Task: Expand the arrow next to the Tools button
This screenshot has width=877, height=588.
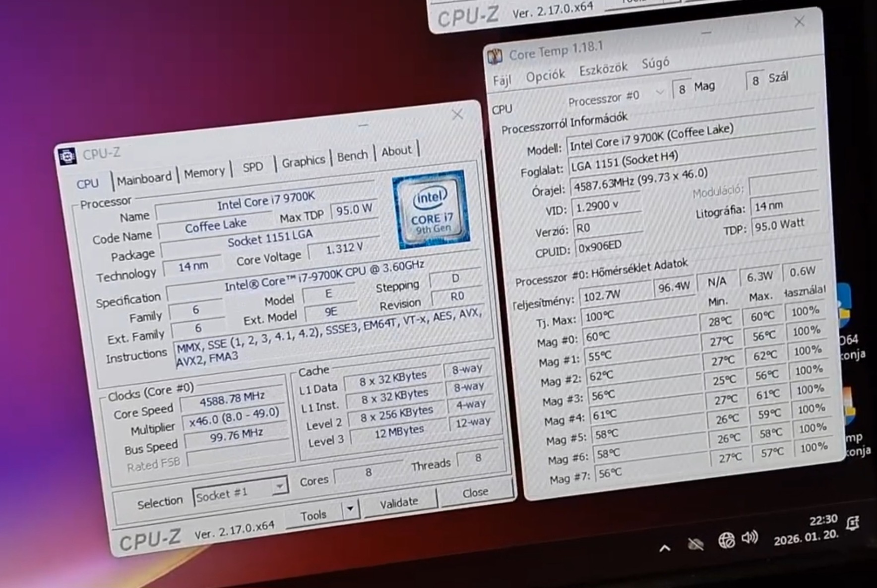Action: point(350,508)
